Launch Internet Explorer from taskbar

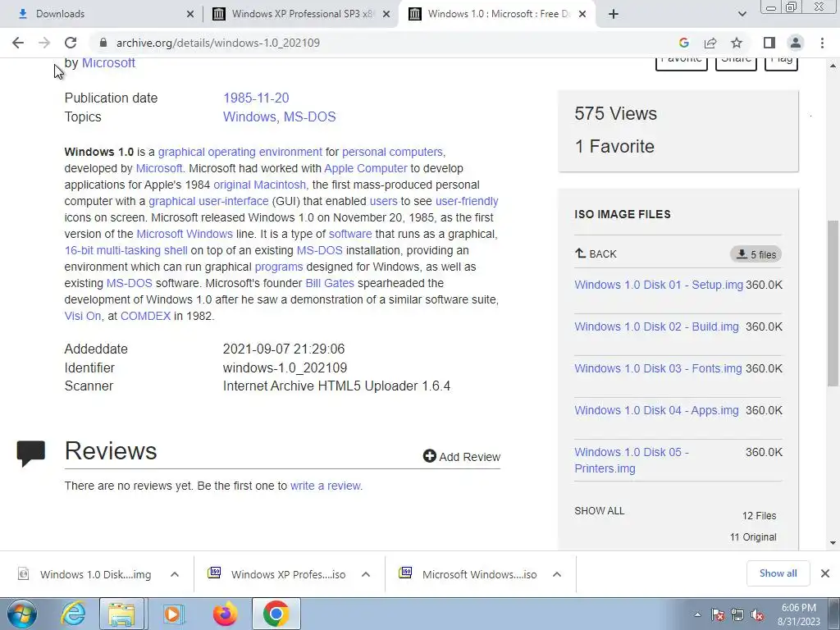[73, 614]
